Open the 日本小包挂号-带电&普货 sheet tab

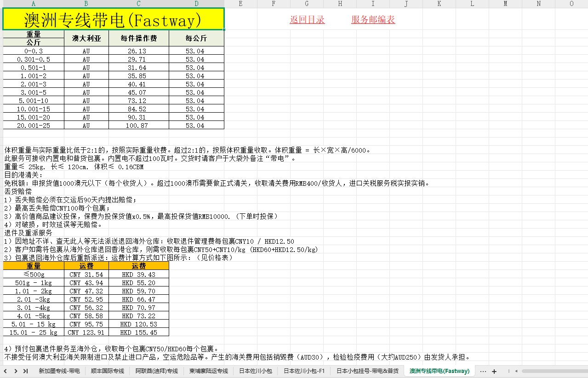click(x=367, y=371)
